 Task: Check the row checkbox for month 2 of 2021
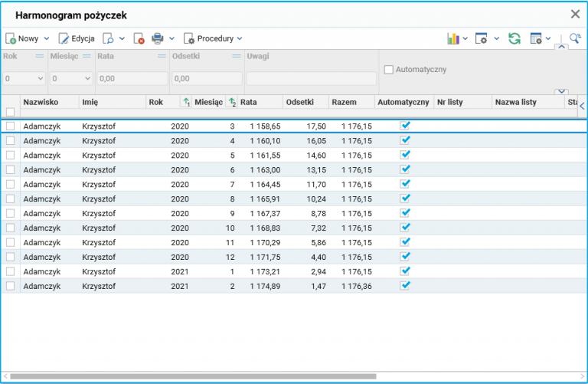11,286
